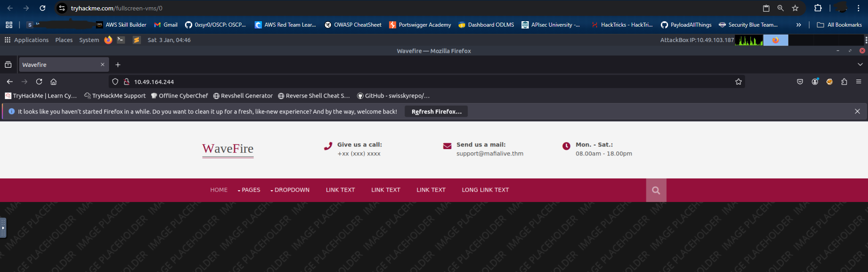The width and height of the screenshot is (868, 272).
Task: Select the Wavefire browser tab
Action: click(59, 65)
